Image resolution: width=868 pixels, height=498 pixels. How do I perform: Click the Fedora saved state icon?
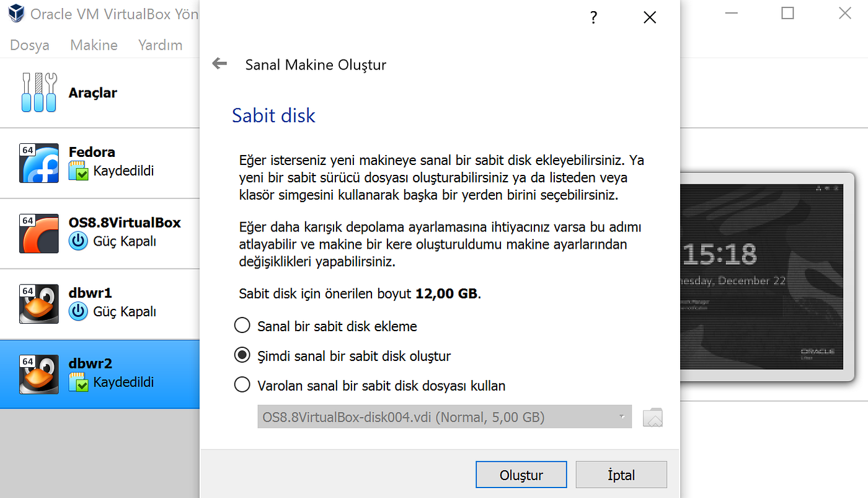coord(78,171)
